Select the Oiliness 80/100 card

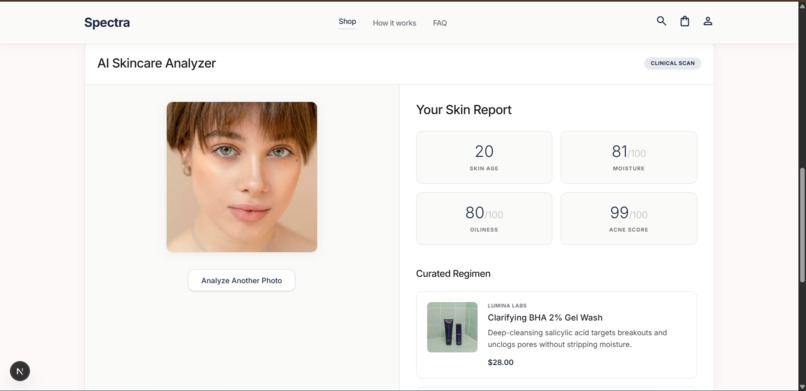pos(484,218)
